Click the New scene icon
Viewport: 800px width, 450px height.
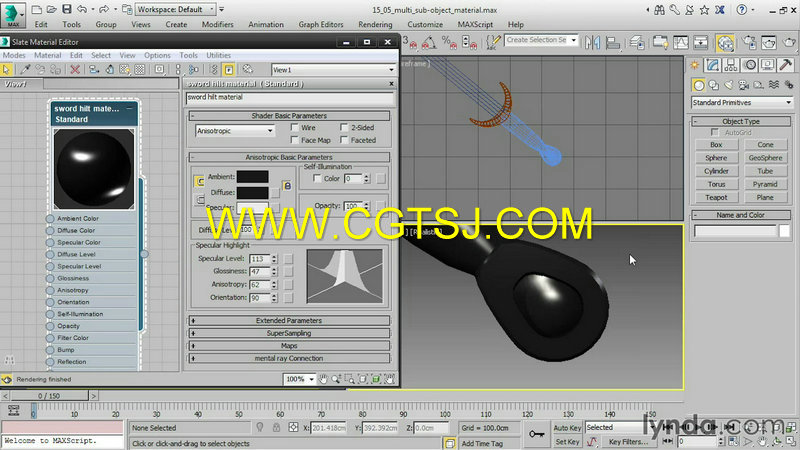(37, 9)
